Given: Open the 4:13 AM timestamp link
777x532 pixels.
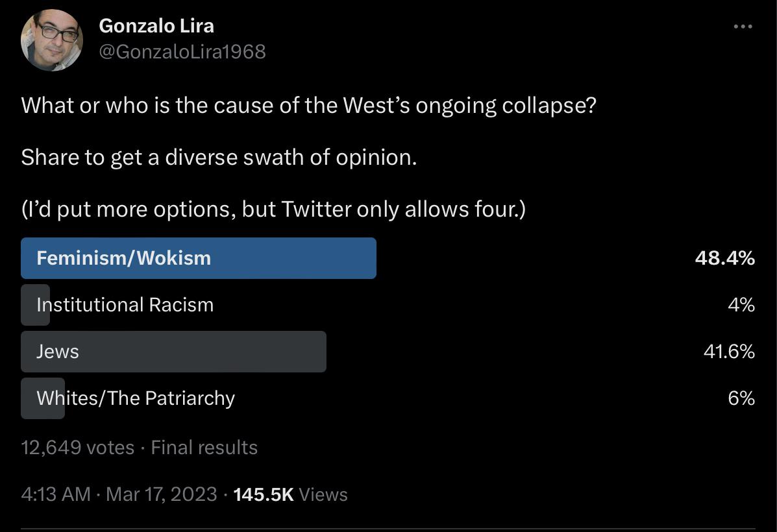Looking at the screenshot, I should 56,494.
